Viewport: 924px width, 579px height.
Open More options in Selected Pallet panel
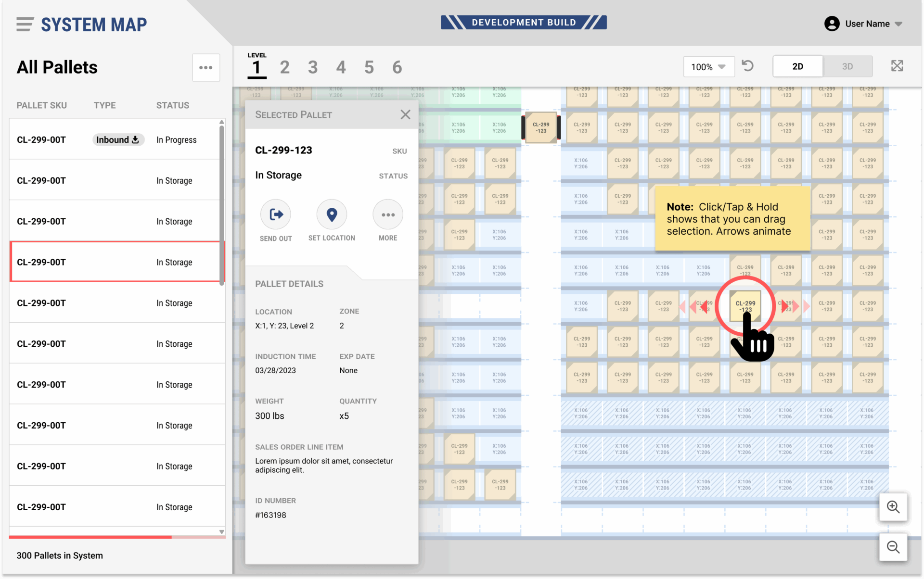387,214
